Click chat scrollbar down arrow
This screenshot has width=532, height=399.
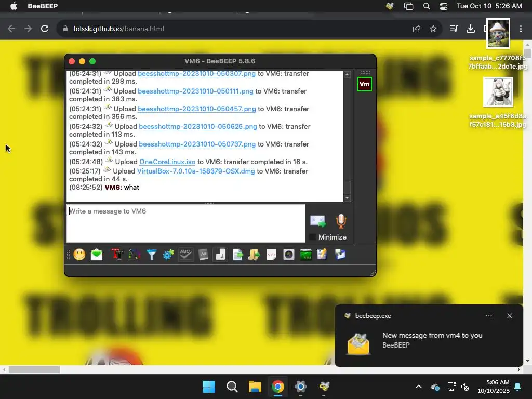click(347, 198)
